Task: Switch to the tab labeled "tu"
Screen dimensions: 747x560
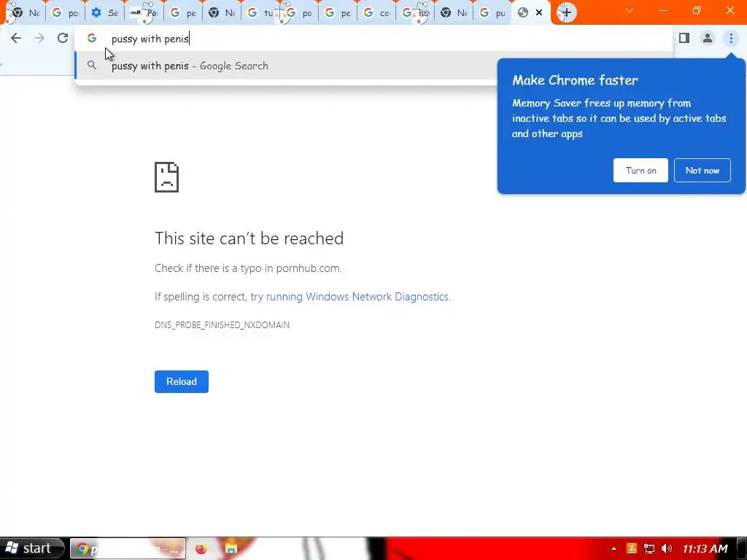Action: tap(261, 13)
